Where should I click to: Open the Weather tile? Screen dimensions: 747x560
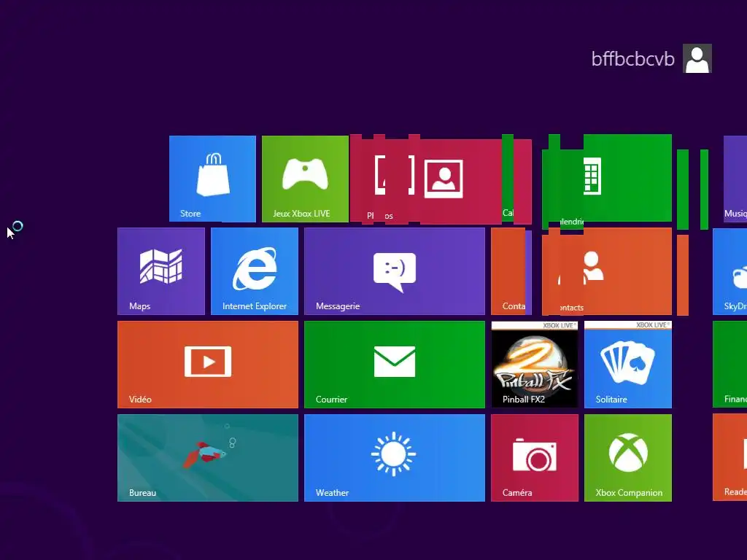tap(395, 458)
